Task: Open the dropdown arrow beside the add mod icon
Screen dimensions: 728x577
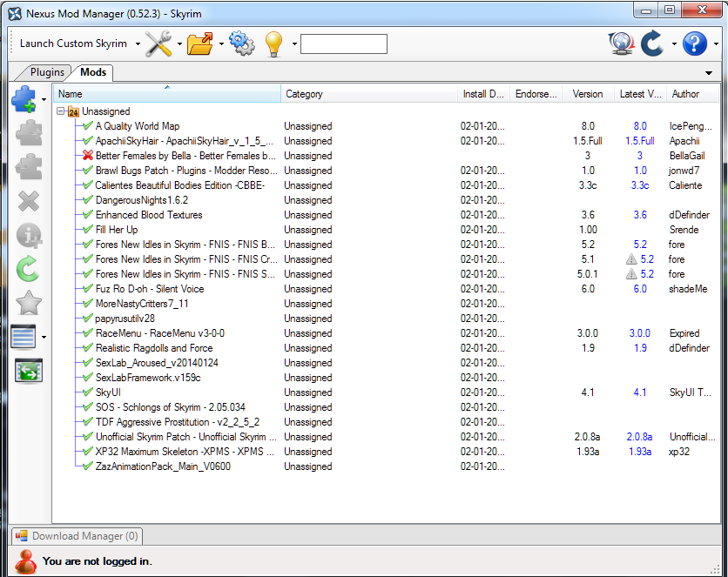Action: pyautogui.click(x=44, y=99)
